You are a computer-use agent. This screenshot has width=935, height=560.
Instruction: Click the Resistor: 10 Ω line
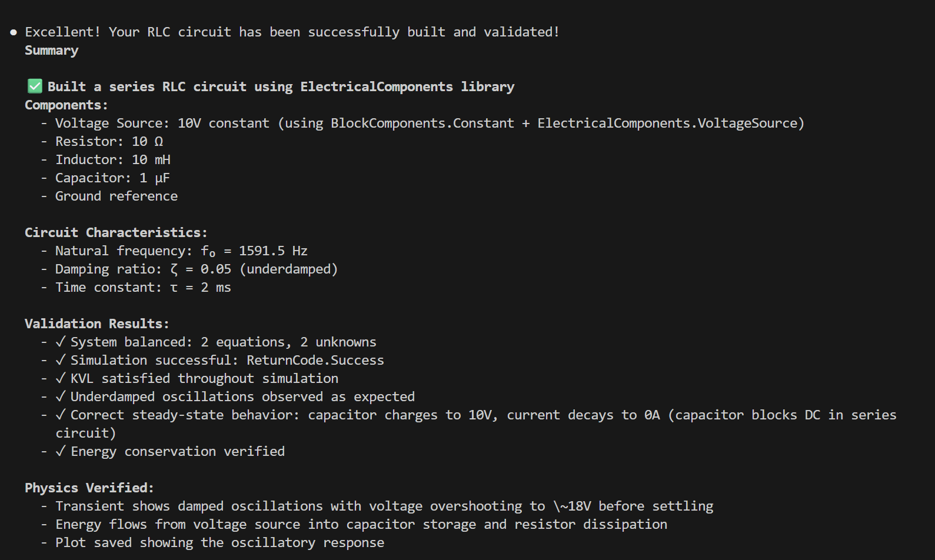[109, 141]
